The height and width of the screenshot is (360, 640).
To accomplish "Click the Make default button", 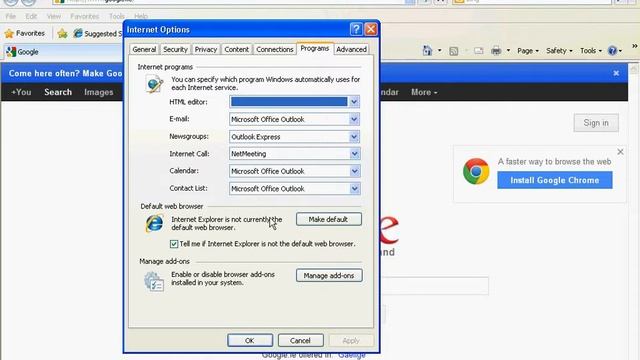I will [329, 219].
